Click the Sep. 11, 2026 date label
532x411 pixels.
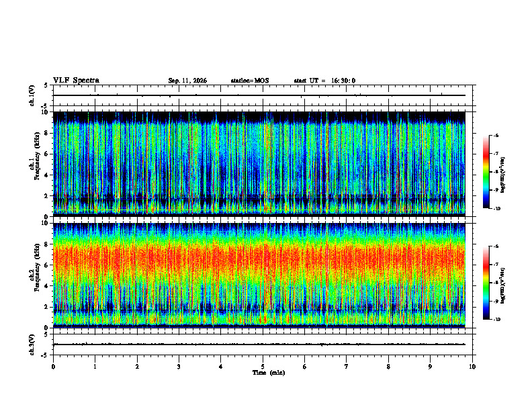click(187, 81)
